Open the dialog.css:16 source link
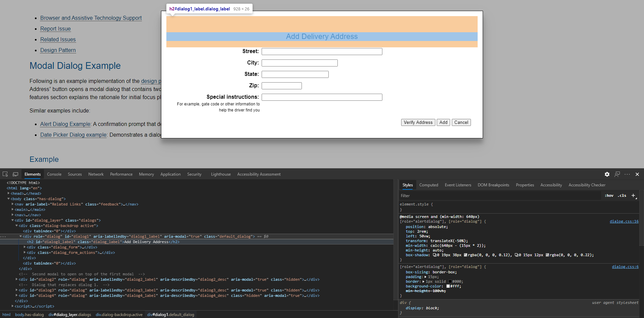The width and height of the screenshot is (644, 318). (x=624, y=221)
